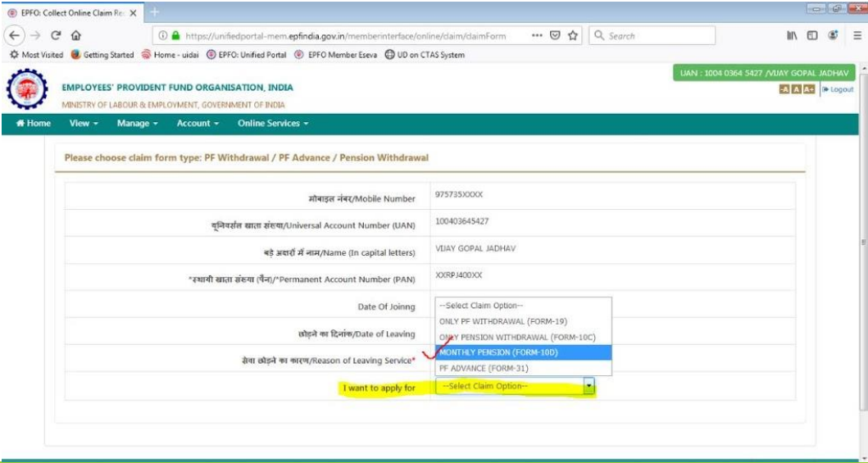Open Most Visited bookmarks folder
Screen dimensions: 868x463
click(37, 55)
